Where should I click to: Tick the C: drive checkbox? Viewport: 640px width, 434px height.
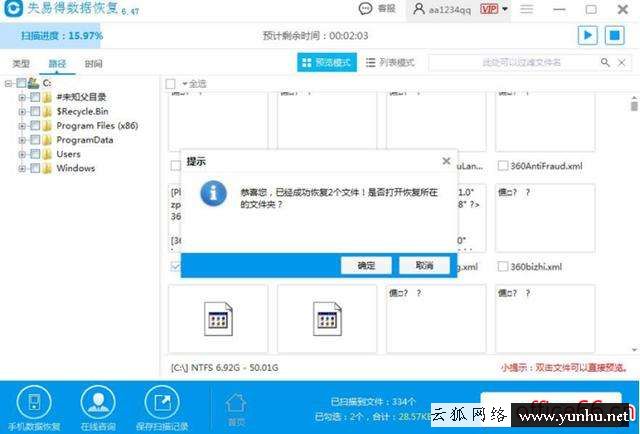21,83
